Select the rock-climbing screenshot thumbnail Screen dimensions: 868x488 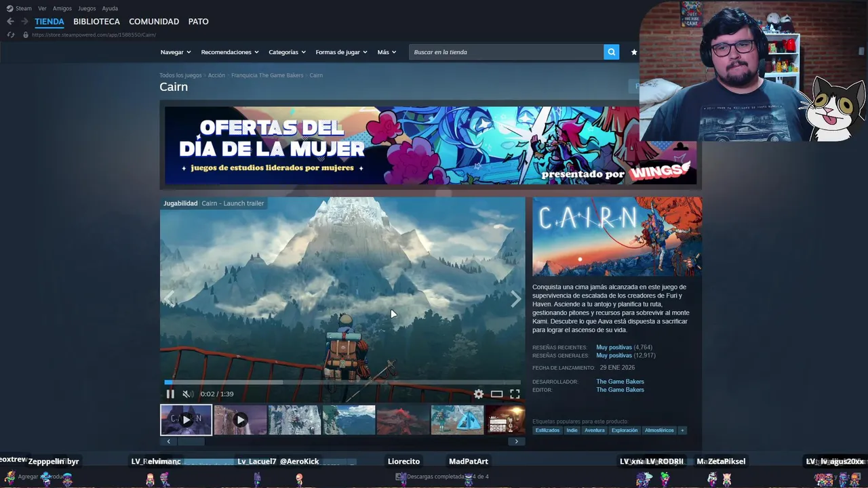coord(294,420)
